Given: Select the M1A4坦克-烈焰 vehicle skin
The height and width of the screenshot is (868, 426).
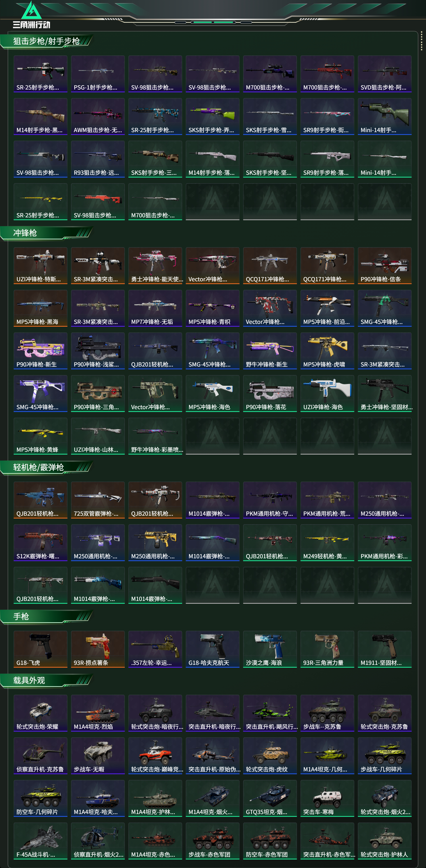Looking at the screenshot, I should click(98, 713).
